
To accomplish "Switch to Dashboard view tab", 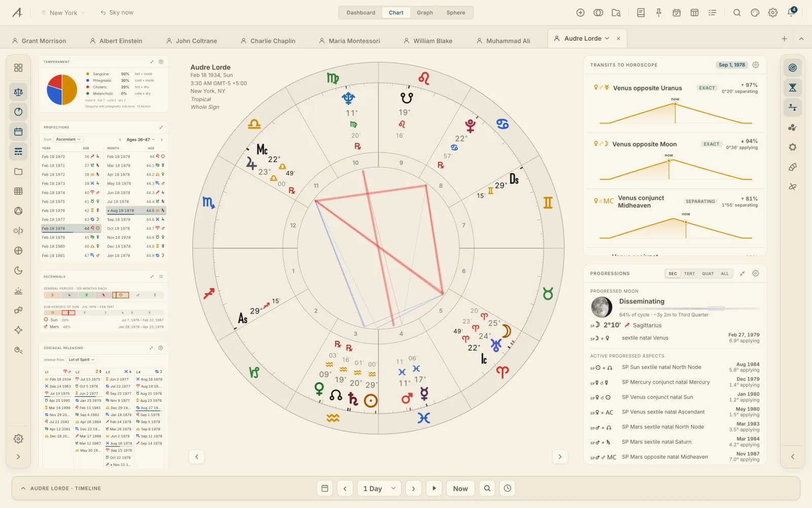I will (x=361, y=13).
